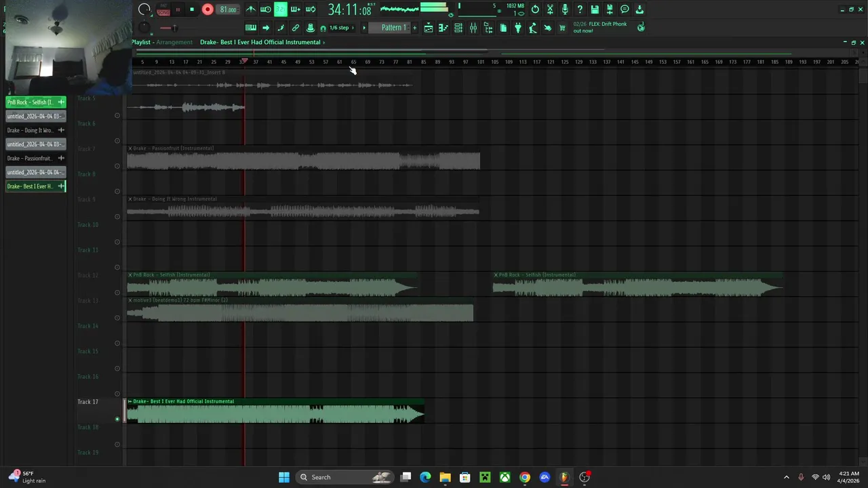Click the arrow left of Pattern 1
Image resolution: width=868 pixels, height=488 pixels.
(364, 28)
